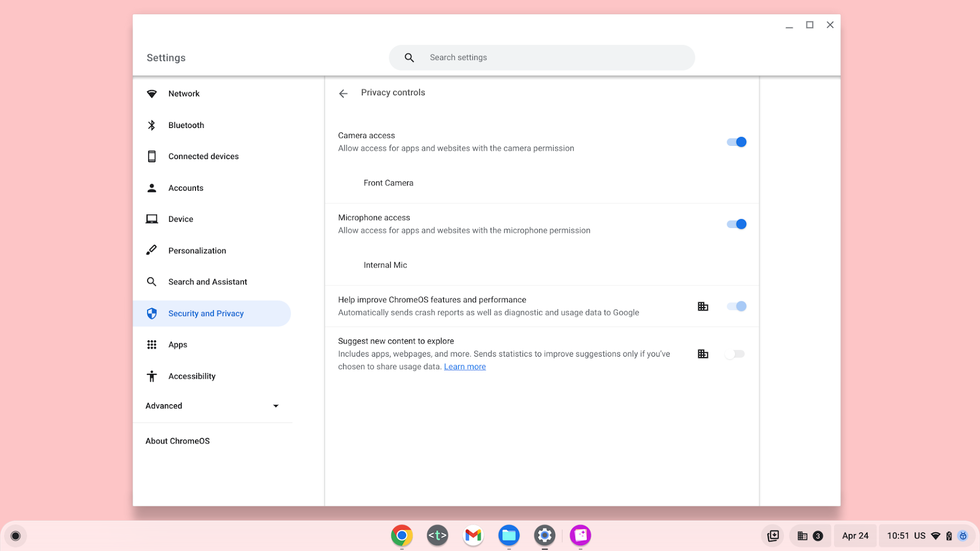Open the Learn more link
The width and height of the screenshot is (980, 551).
[x=465, y=366]
